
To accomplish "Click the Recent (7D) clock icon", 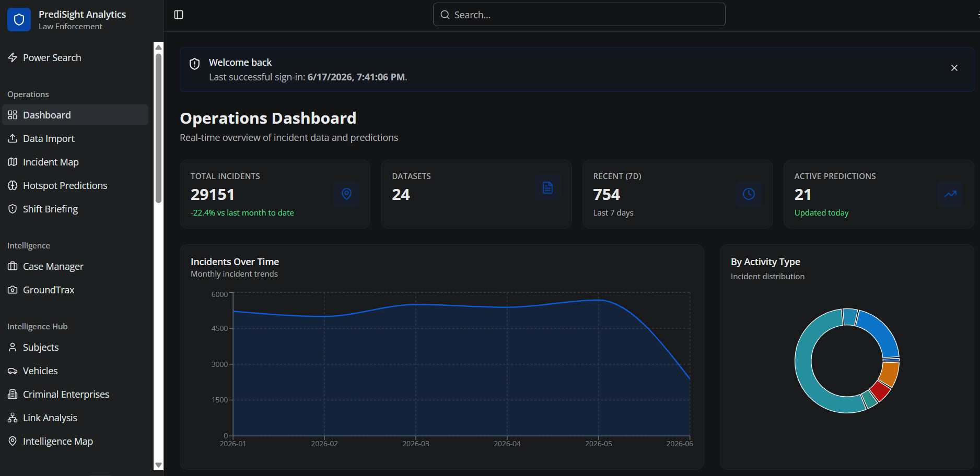I will point(749,194).
